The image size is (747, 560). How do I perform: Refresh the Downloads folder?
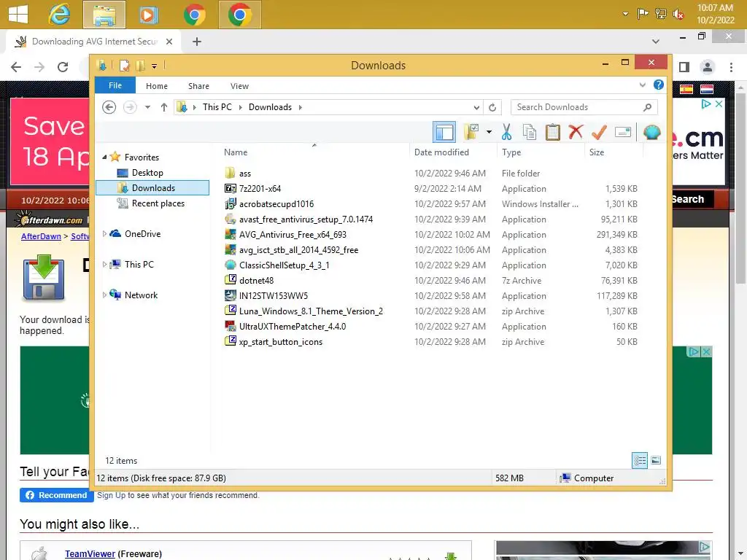click(x=492, y=107)
